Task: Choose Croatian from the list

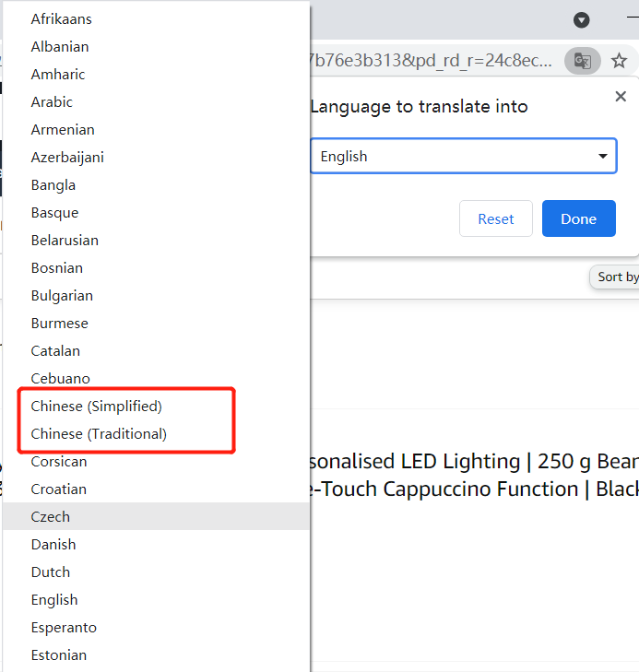Action: 156,489
